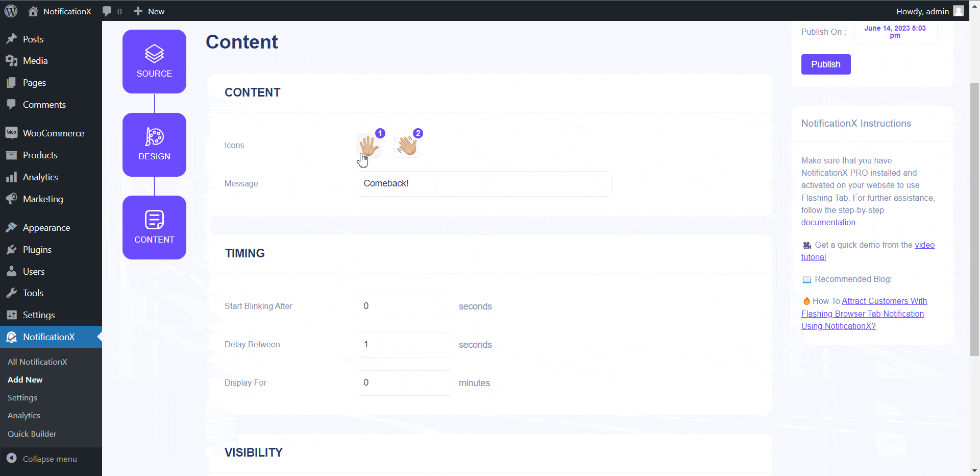980x476 pixels.
Task: Open Add New submenu item
Action: (x=25, y=379)
